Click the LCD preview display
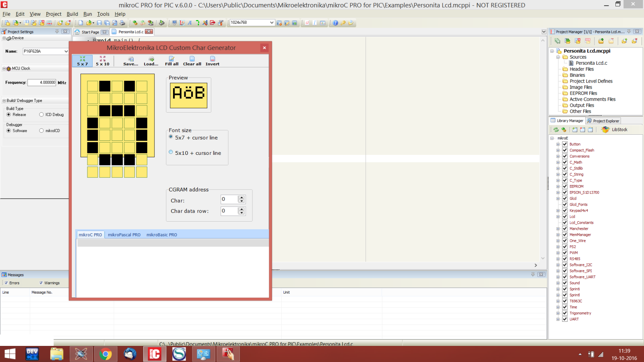 click(x=189, y=95)
